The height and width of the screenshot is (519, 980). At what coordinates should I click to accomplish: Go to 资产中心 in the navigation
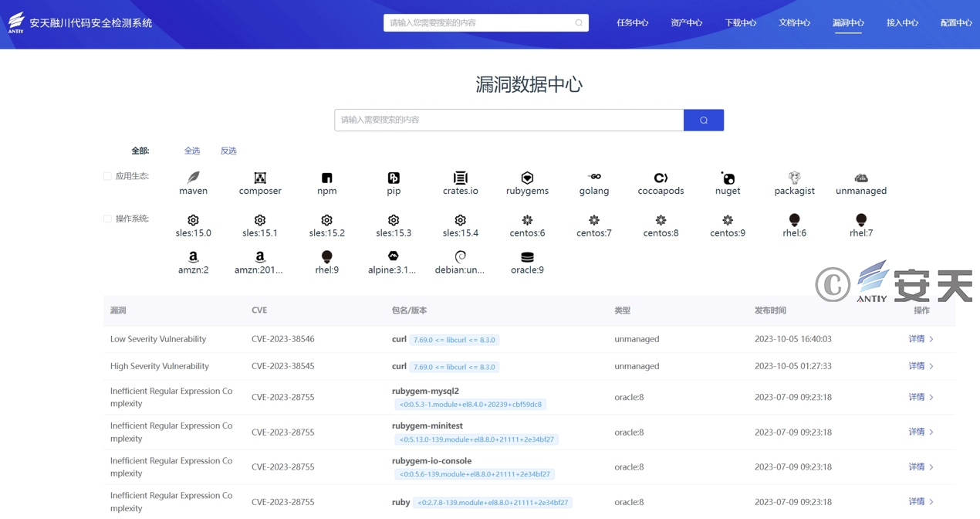[686, 23]
